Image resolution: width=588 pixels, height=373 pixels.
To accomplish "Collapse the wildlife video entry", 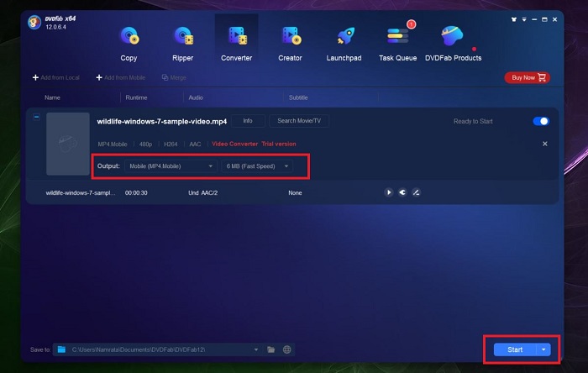I will coord(36,117).
